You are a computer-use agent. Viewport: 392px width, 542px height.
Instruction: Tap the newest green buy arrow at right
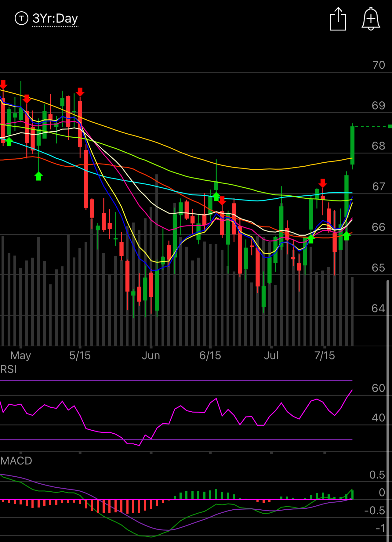tap(347, 236)
